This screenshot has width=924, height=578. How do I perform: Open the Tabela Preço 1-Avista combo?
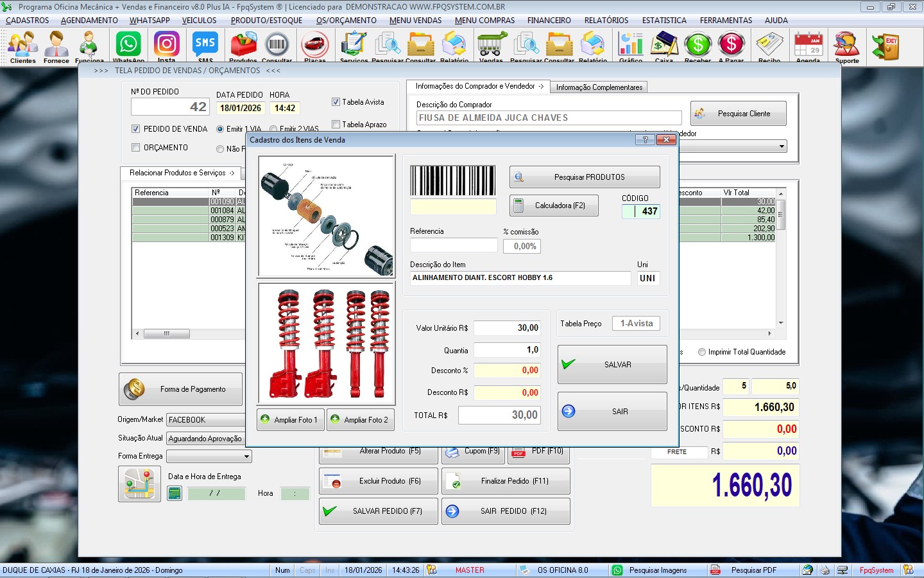tap(635, 324)
